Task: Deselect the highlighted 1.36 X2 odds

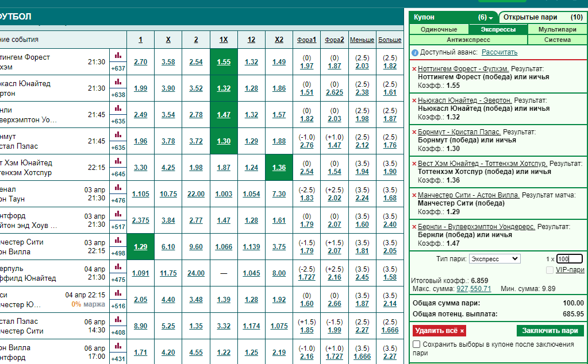Action: pos(279,168)
